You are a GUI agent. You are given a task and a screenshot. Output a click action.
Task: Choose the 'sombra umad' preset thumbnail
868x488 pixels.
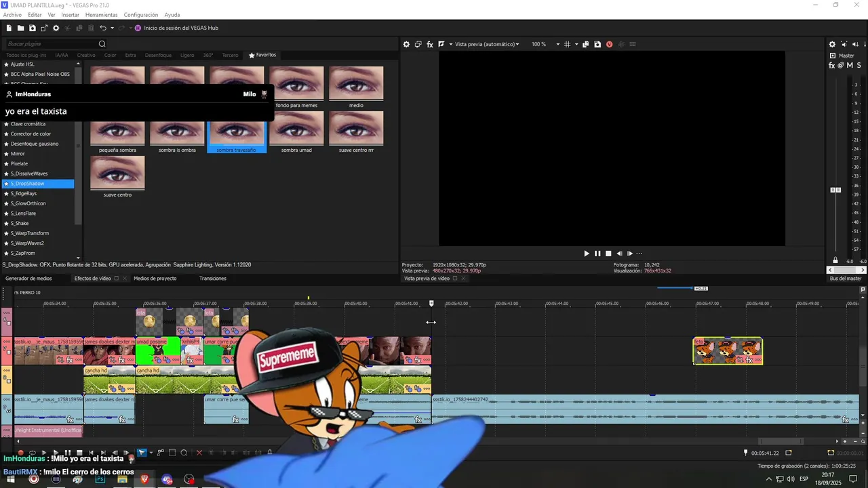[x=296, y=132]
